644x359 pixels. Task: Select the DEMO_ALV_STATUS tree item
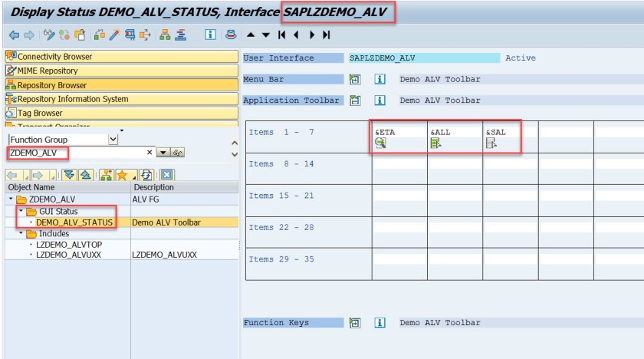tap(74, 222)
